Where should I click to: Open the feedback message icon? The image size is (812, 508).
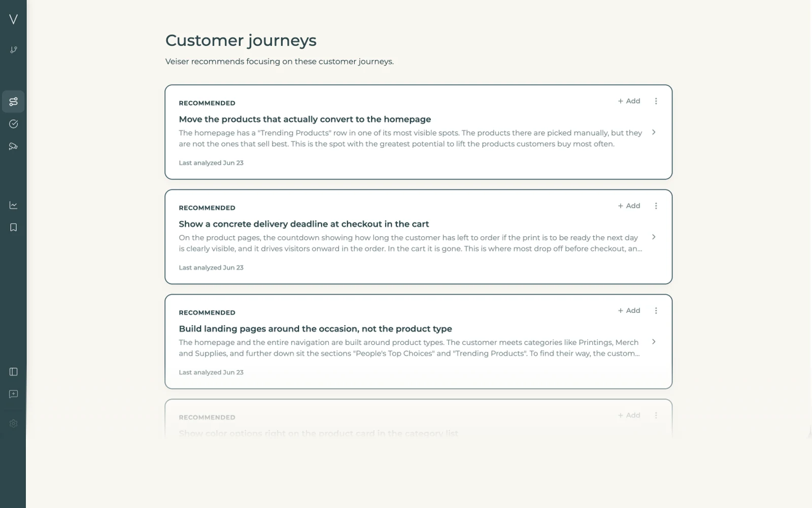click(x=13, y=394)
